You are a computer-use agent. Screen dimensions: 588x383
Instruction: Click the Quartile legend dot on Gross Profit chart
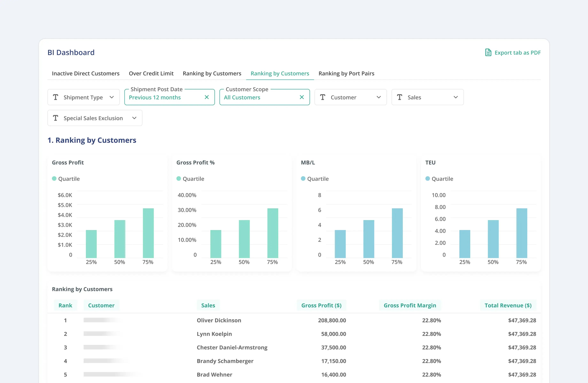pos(54,178)
